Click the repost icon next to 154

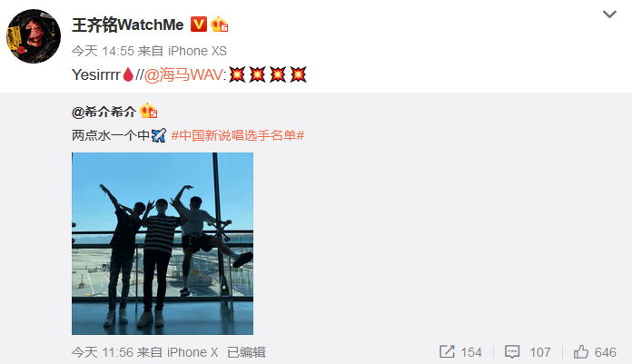coord(447,352)
